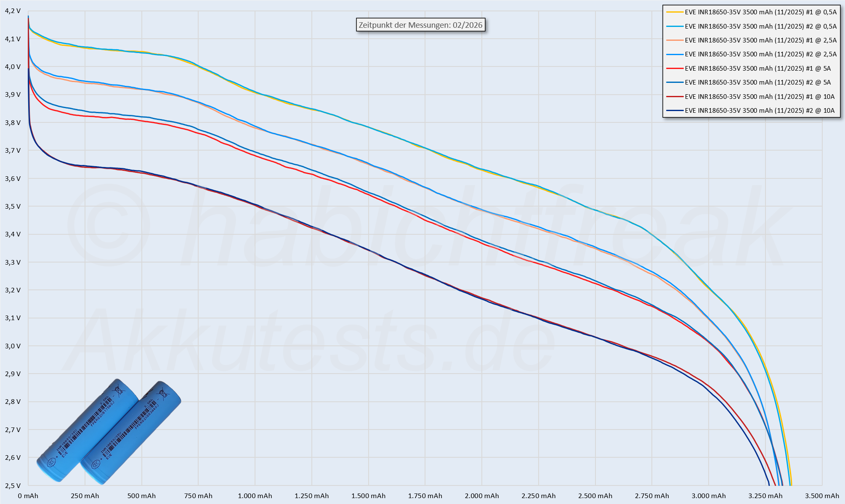Click the 3.500 mAh axis label
Screen dimensions: 845x504
pyautogui.click(x=822, y=496)
